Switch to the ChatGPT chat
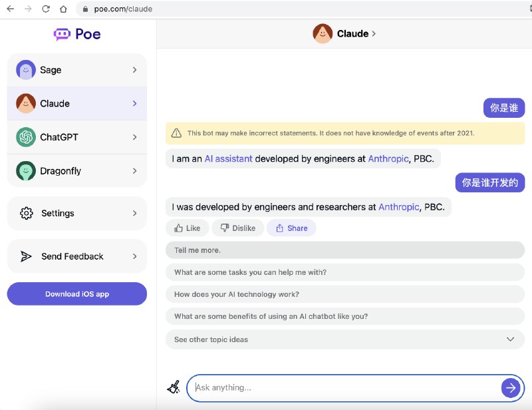Image resolution: width=532 pixels, height=410 pixels. 77,137
